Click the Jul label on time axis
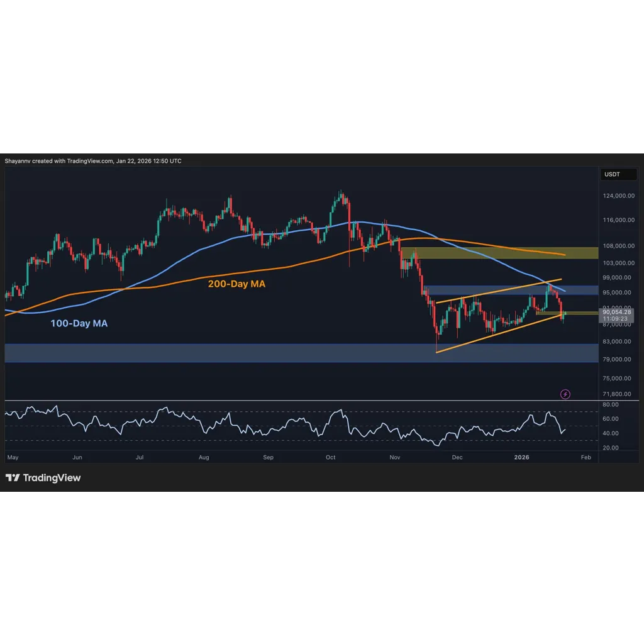 [x=140, y=458]
